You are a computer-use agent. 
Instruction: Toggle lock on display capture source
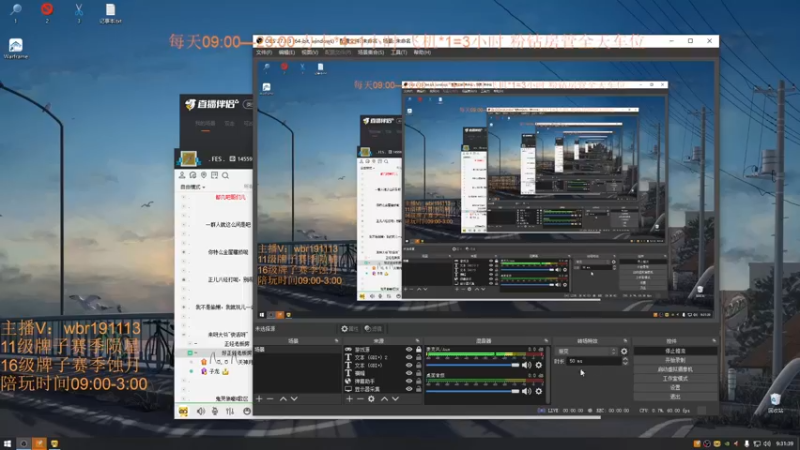click(x=419, y=389)
